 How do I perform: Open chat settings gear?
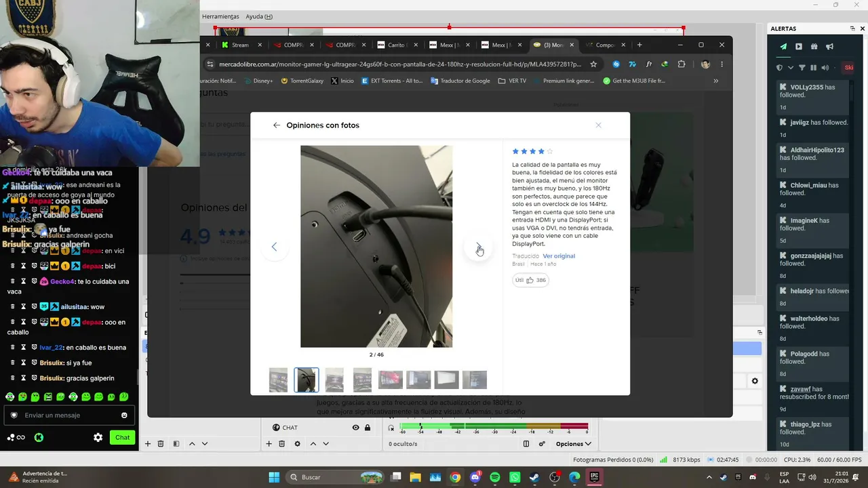tap(98, 437)
